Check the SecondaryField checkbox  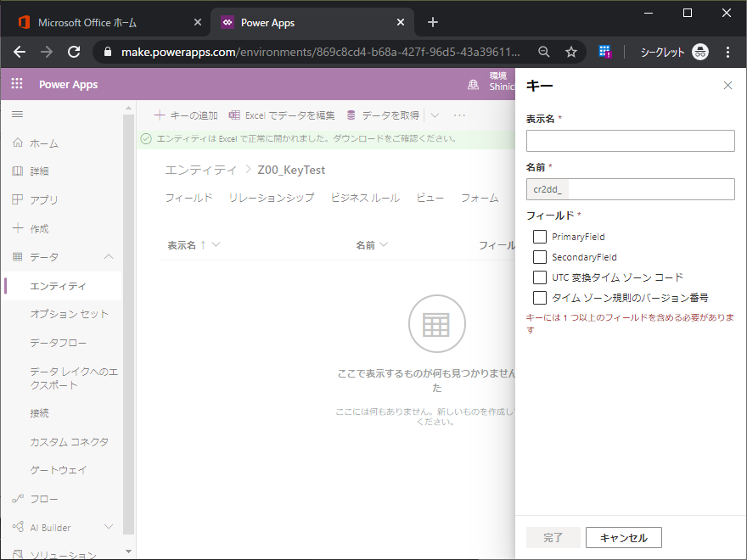[x=540, y=257]
